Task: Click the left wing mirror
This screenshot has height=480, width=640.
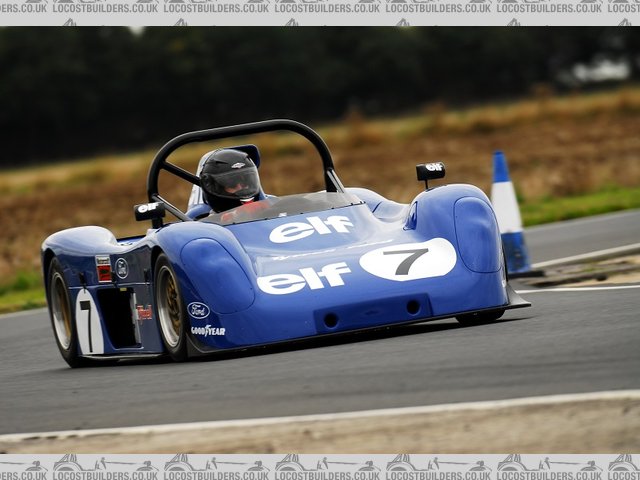Action: click(x=149, y=210)
